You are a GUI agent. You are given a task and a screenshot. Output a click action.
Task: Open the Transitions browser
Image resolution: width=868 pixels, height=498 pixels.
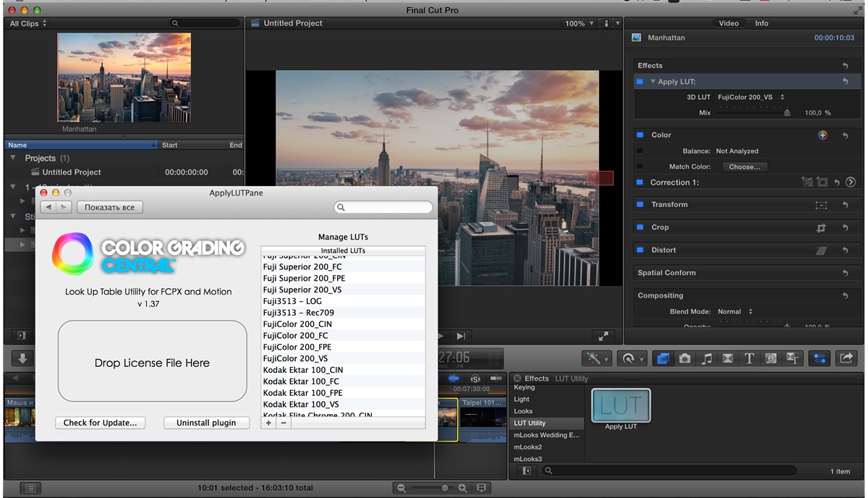[728, 358]
